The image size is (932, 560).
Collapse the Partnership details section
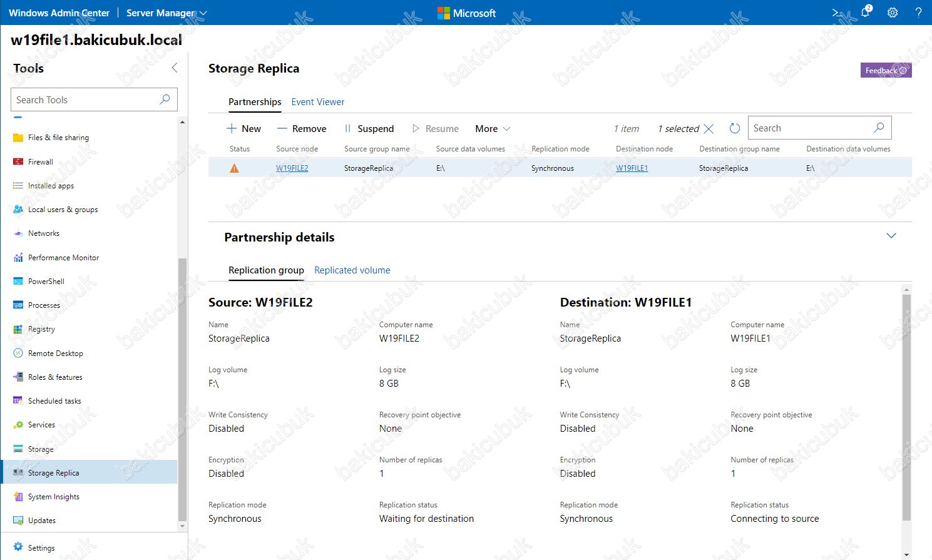[x=891, y=236]
